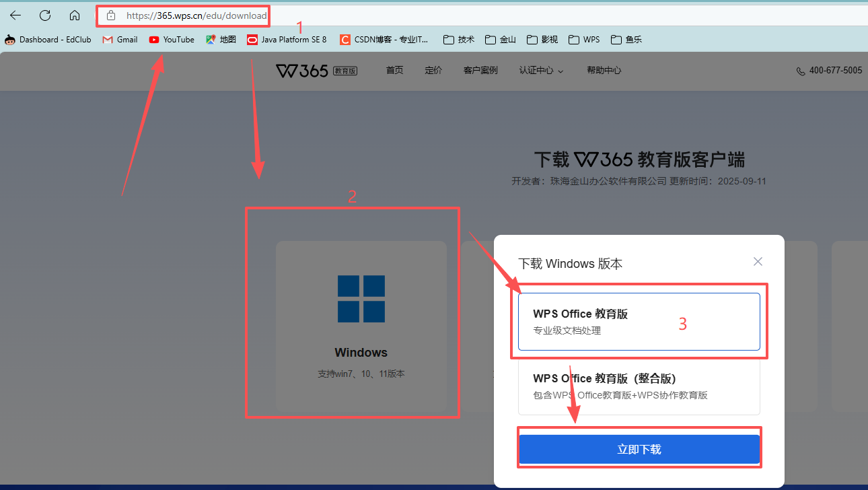Click the WPS 365 教育版 logo

(x=316, y=71)
